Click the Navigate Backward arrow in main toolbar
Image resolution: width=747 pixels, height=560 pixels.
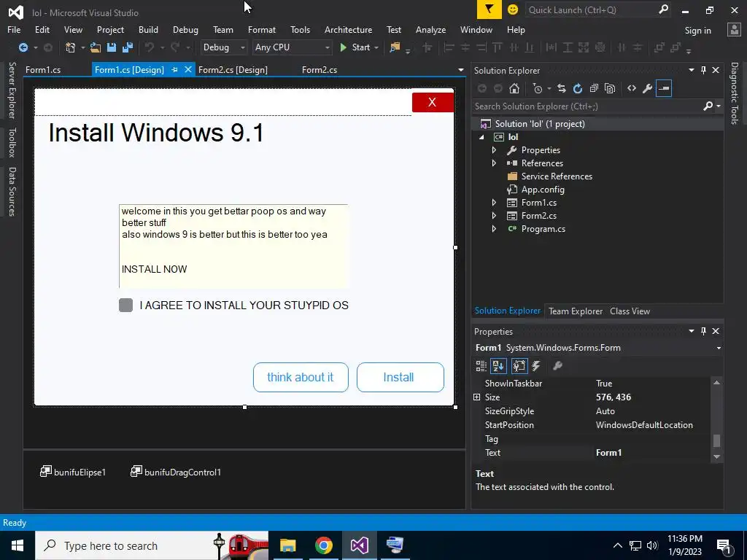click(x=23, y=47)
